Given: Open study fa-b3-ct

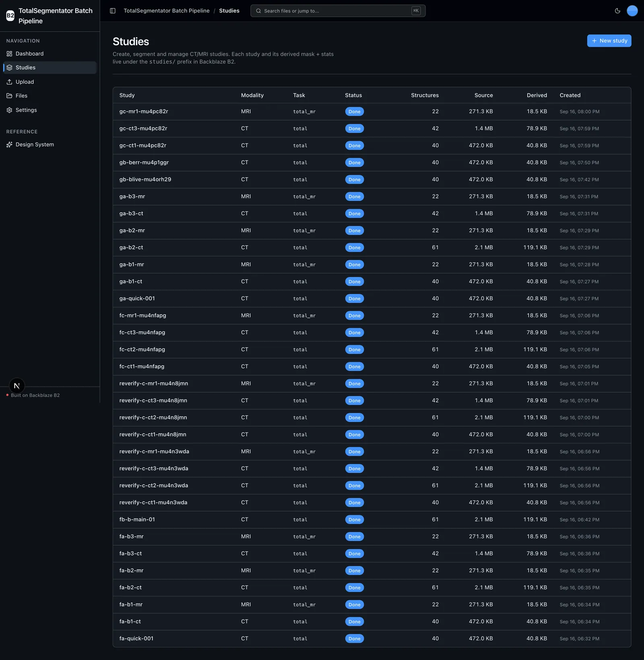Looking at the screenshot, I should point(131,554).
